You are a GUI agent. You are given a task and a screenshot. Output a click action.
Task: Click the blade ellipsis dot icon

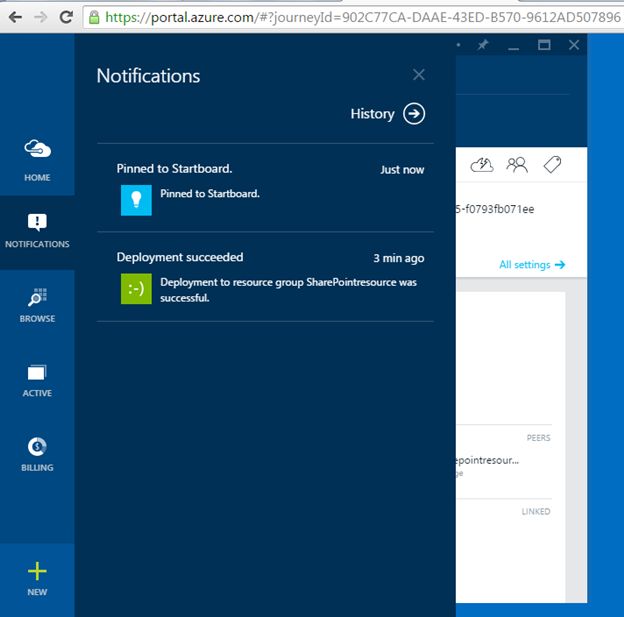click(x=458, y=45)
